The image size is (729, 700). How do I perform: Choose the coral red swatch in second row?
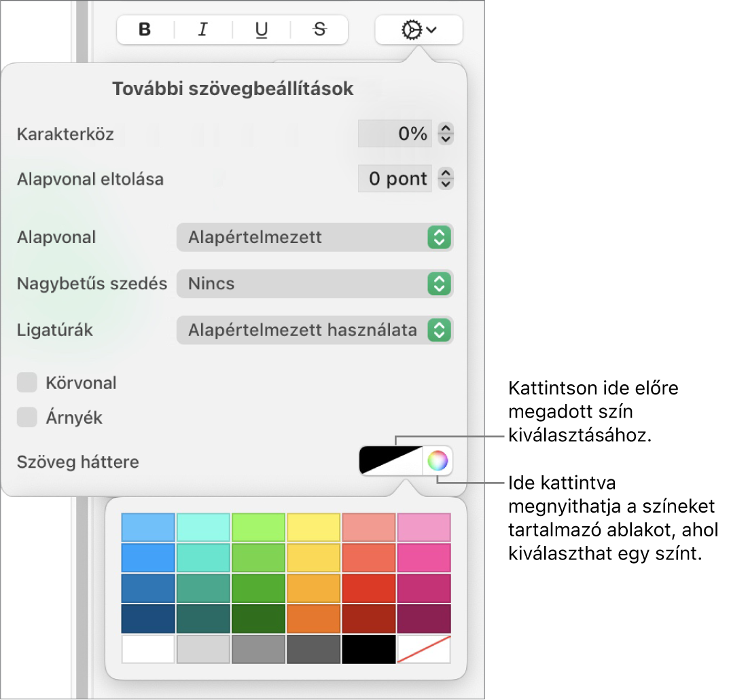[x=369, y=558]
